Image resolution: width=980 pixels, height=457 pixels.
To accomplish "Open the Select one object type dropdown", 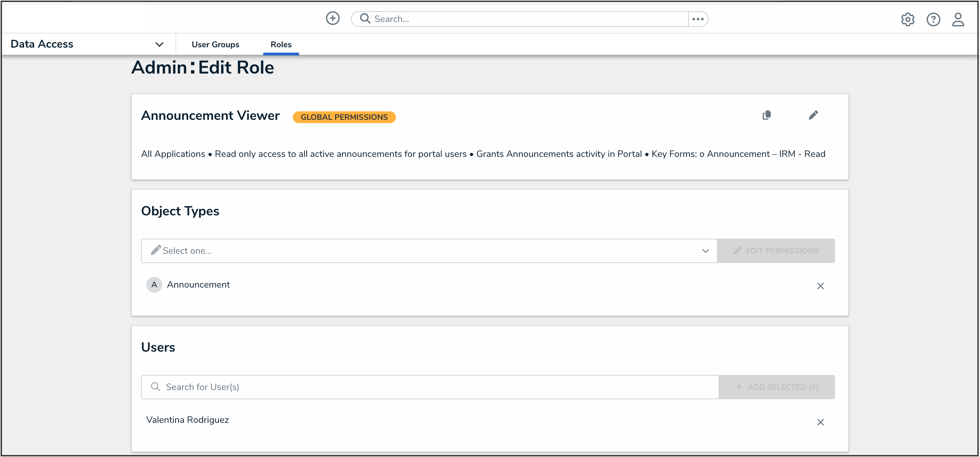I will (418, 250).
